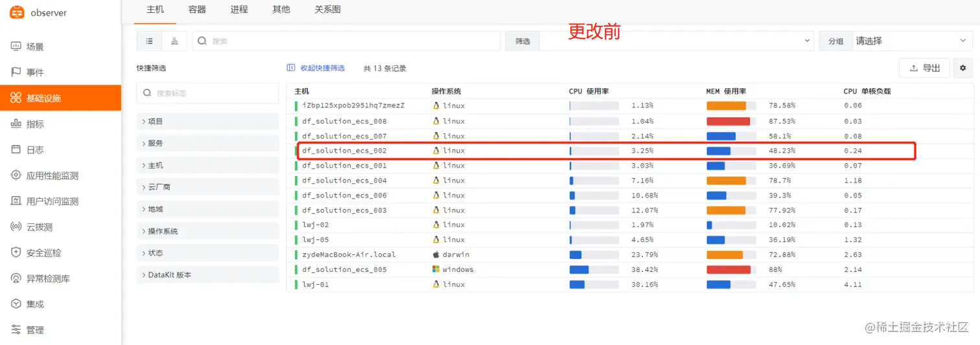This screenshot has width=980, height=345.
Task: Expand the 状态 quick filter
Action: pos(207,253)
